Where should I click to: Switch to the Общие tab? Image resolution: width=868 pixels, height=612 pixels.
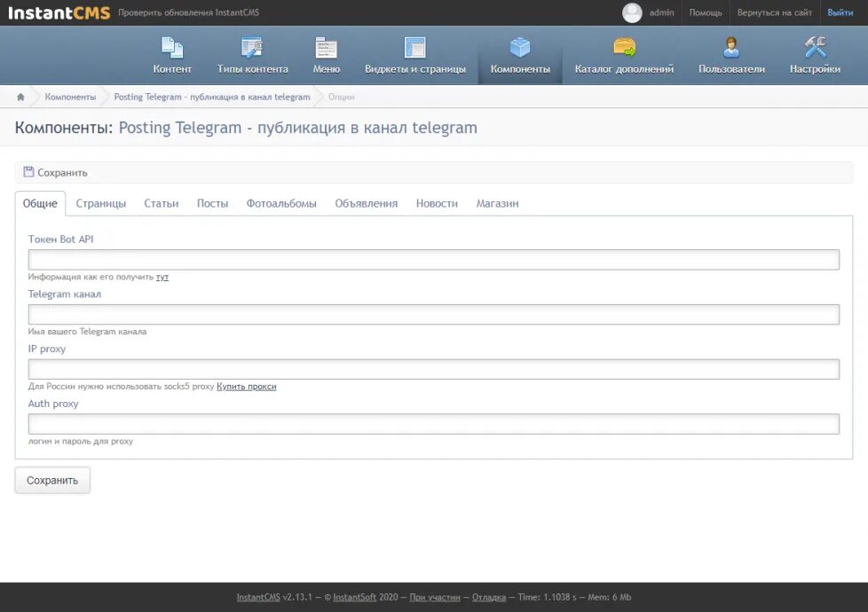coord(40,204)
